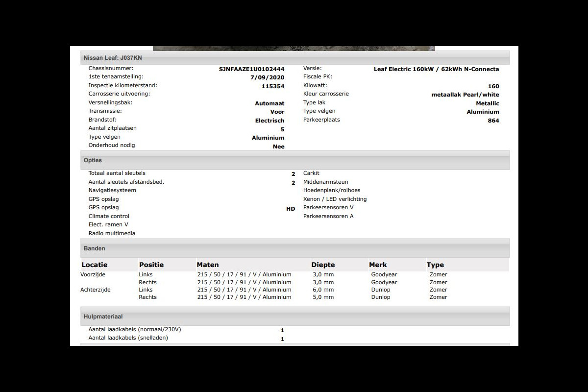Select the kilometerstand value 115354
The height and width of the screenshot is (392, 588).
point(273,86)
